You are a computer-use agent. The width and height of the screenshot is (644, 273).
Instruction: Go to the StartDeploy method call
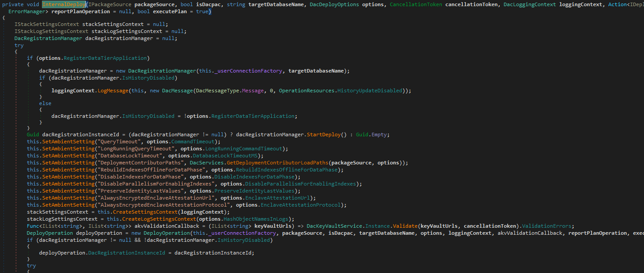pos(323,135)
